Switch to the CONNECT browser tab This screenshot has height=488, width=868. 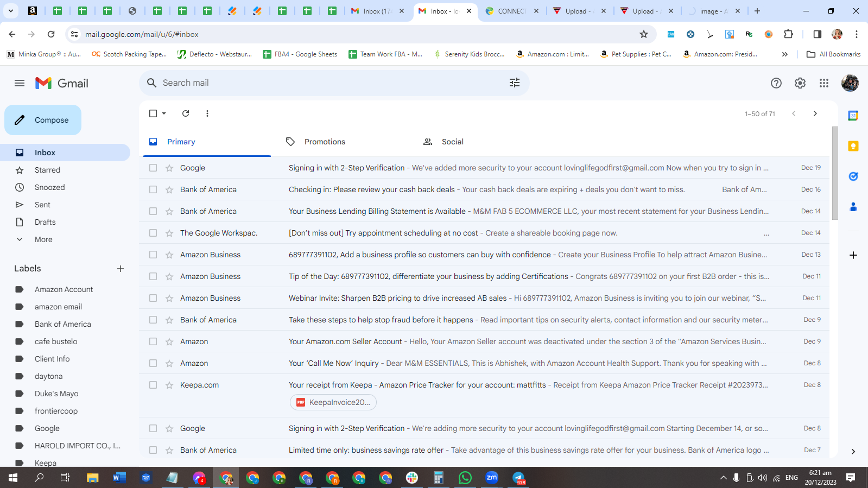click(x=512, y=11)
